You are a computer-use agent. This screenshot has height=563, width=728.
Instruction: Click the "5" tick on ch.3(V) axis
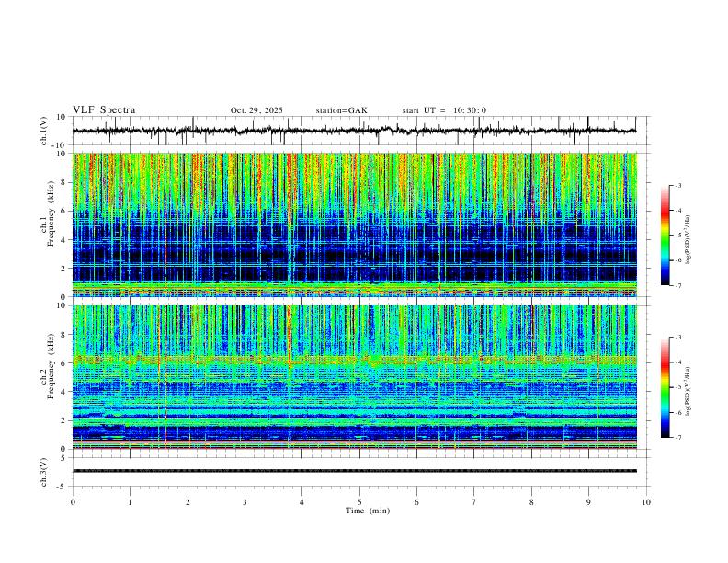[x=63, y=458]
